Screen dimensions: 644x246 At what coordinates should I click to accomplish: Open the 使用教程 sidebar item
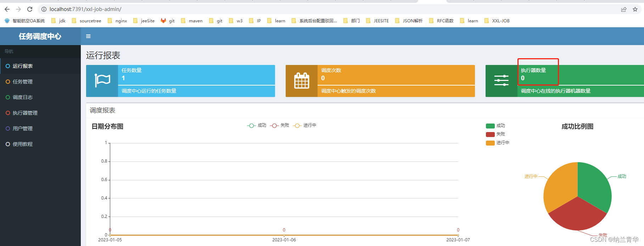(x=40, y=144)
